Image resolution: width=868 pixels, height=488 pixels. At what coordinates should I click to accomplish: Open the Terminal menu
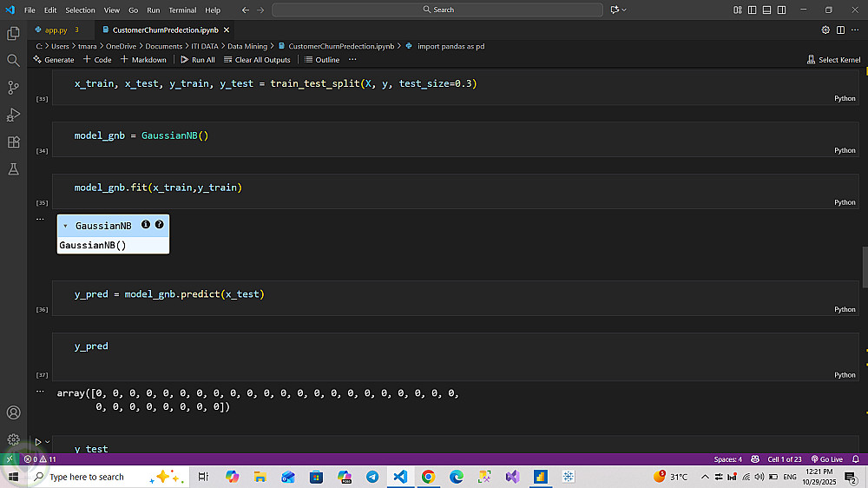click(x=182, y=10)
